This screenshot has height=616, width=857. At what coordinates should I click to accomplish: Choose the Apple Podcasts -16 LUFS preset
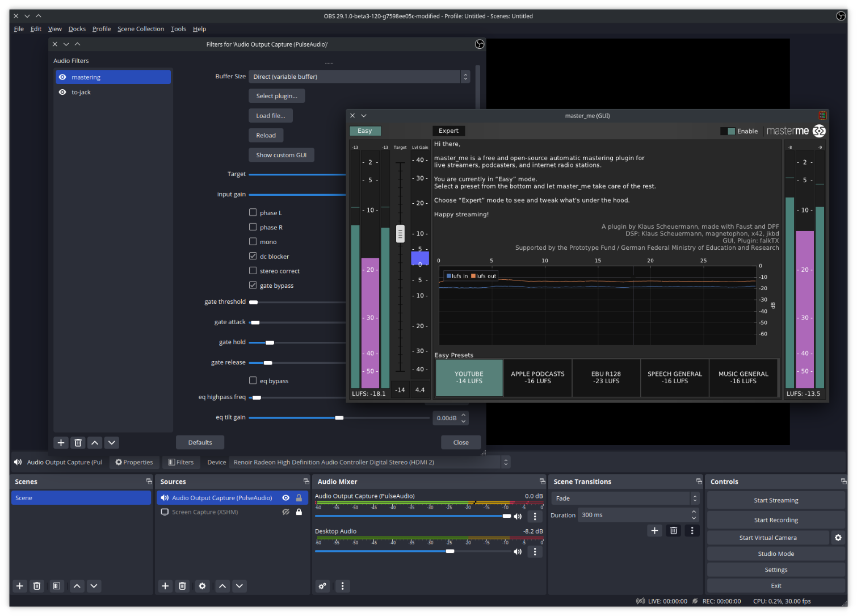(537, 378)
